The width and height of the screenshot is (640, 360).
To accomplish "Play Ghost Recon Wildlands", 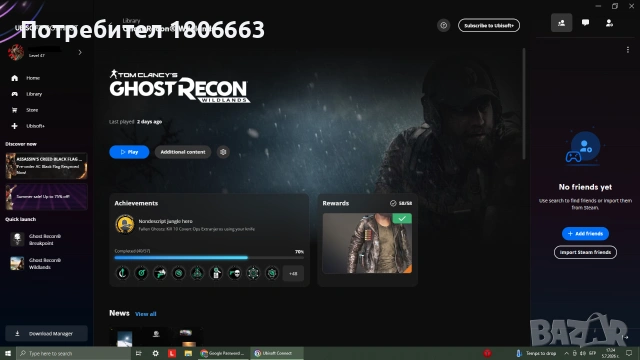I will [x=129, y=152].
